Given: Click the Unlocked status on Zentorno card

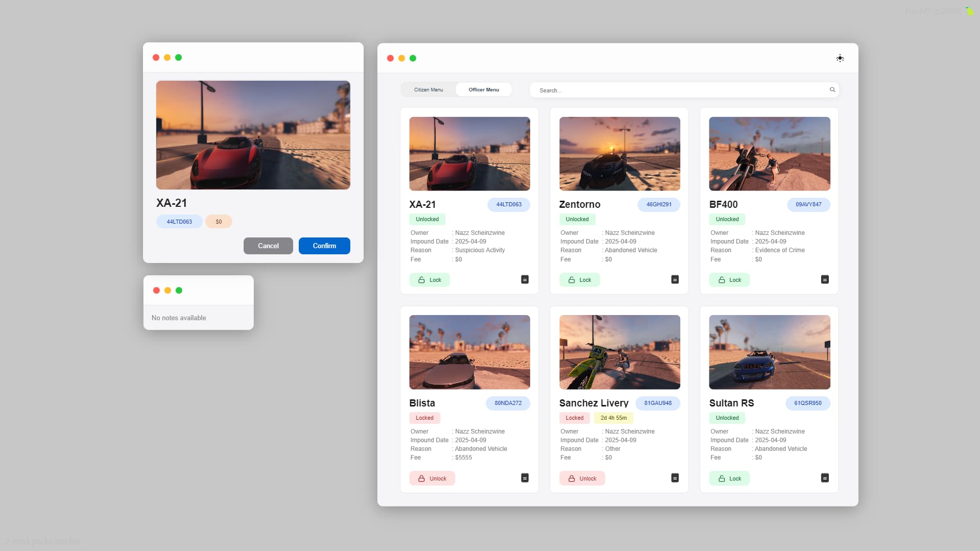Looking at the screenshot, I should [577, 220].
